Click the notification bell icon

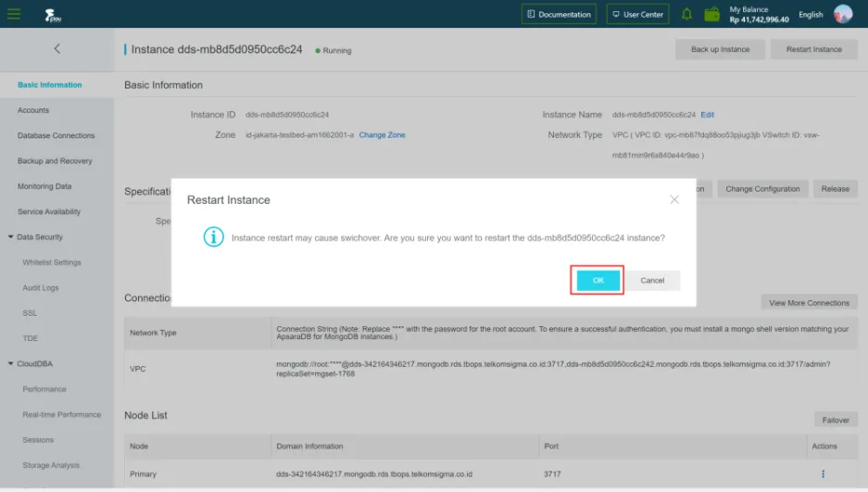[x=686, y=14]
